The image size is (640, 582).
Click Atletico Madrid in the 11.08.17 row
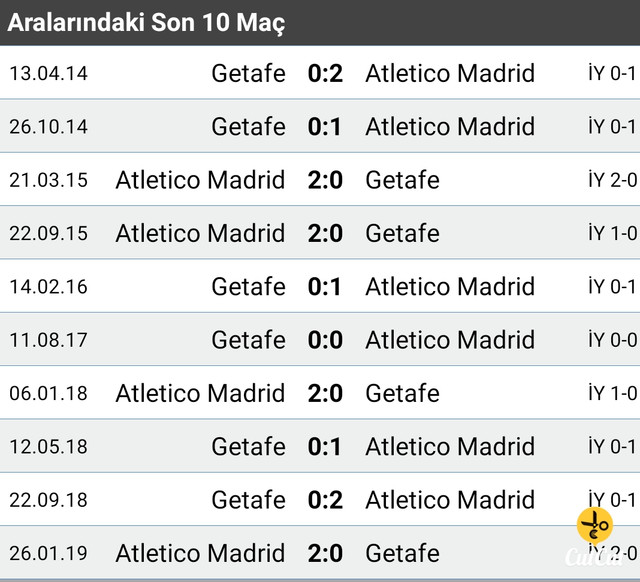pyautogui.click(x=450, y=340)
